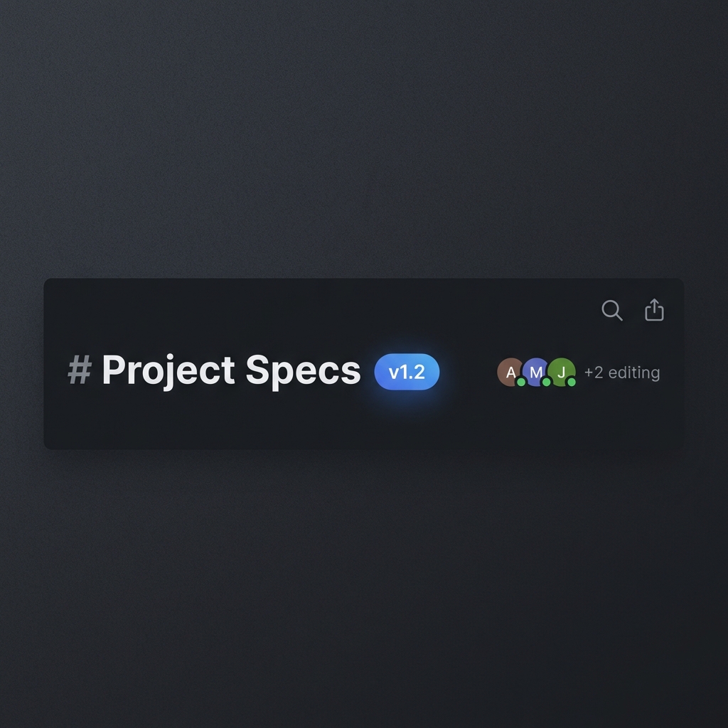The width and height of the screenshot is (728, 728).
Task: View the green J collaborator avatar
Action: click(x=562, y=372)
